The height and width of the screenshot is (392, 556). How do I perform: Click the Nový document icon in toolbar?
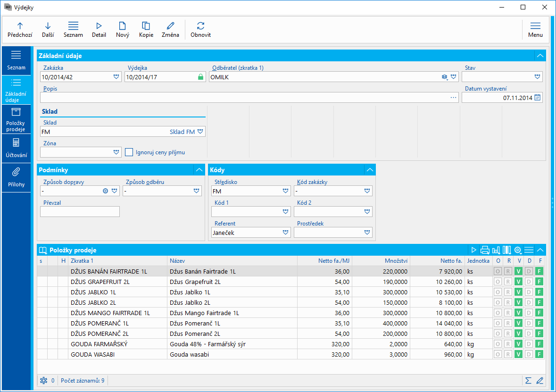click(122, 26)
